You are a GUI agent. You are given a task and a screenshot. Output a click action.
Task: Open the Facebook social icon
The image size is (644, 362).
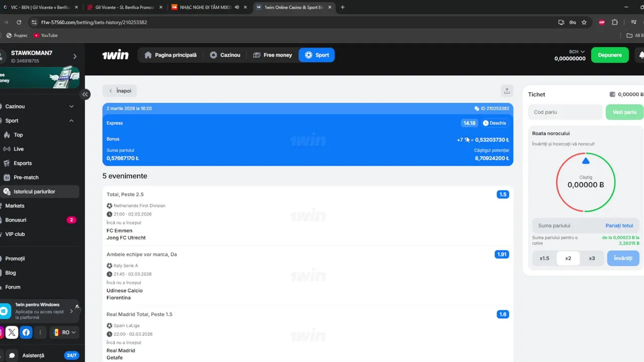[x=26, y=332]
